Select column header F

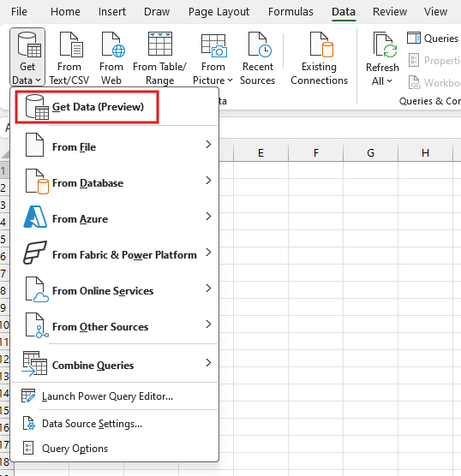coord(315,152)
